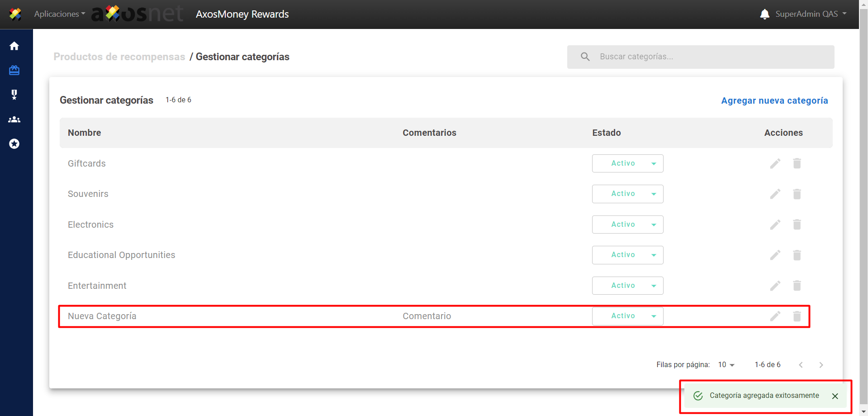
Task: Open the Aplicaciones menu
Action: point(59,14)
